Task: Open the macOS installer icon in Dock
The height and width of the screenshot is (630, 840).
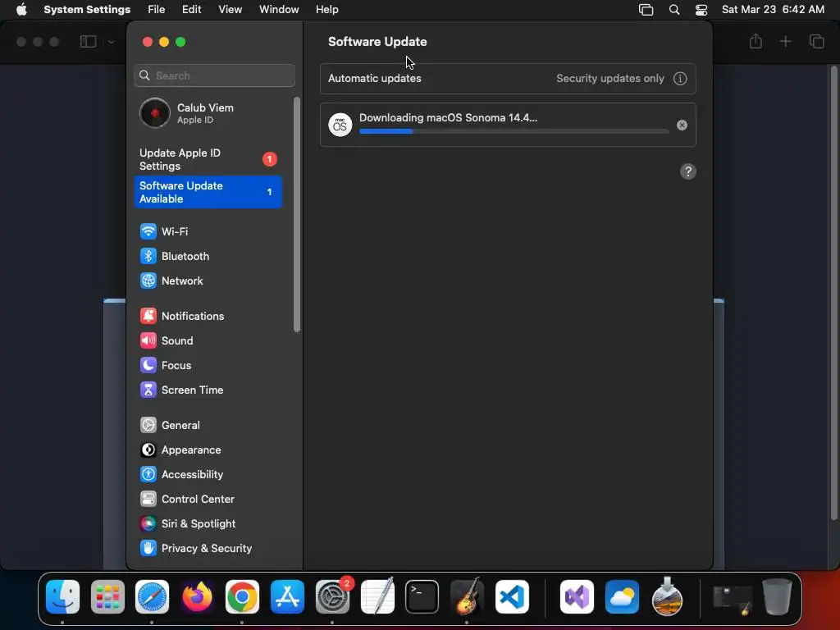Action: 667,597
